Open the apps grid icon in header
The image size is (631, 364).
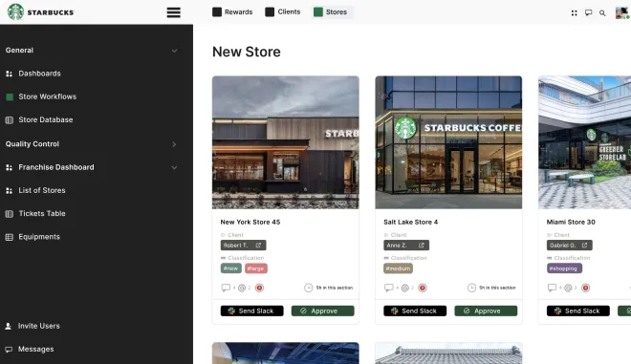click(574, 12)
